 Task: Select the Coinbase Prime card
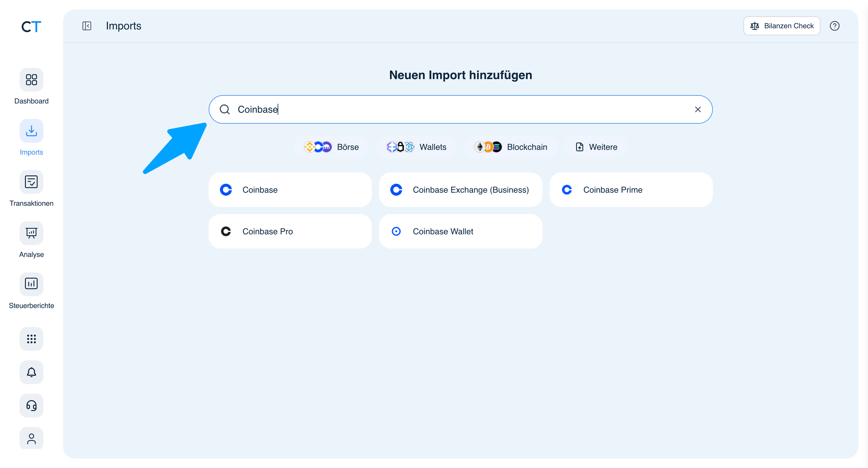pos(631,190)
